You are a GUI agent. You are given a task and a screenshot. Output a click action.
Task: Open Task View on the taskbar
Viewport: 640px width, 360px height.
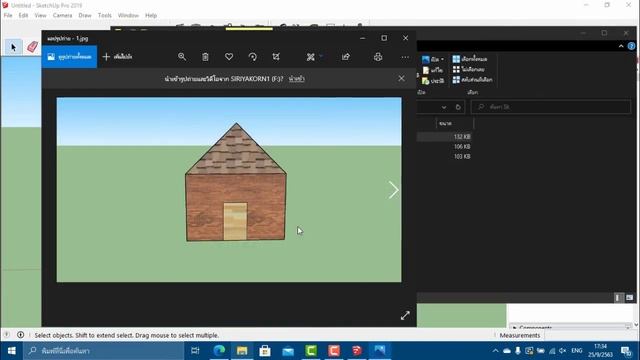point(195,351)
